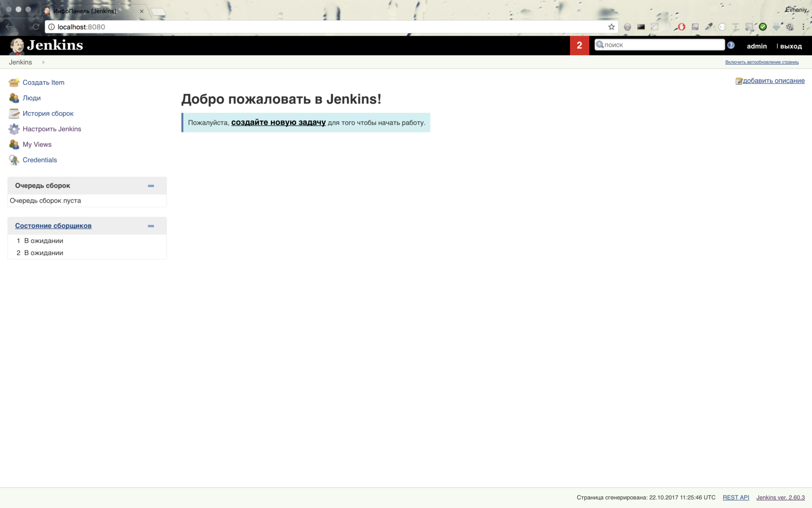
Task: Open the Настроить Jenkins gear icon
Action: [x=14, y=129]
